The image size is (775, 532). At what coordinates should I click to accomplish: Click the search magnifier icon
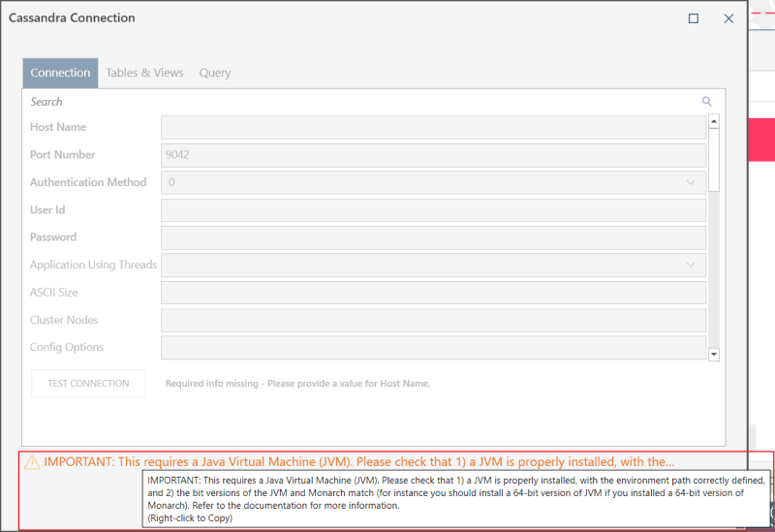tap(707, 101)
